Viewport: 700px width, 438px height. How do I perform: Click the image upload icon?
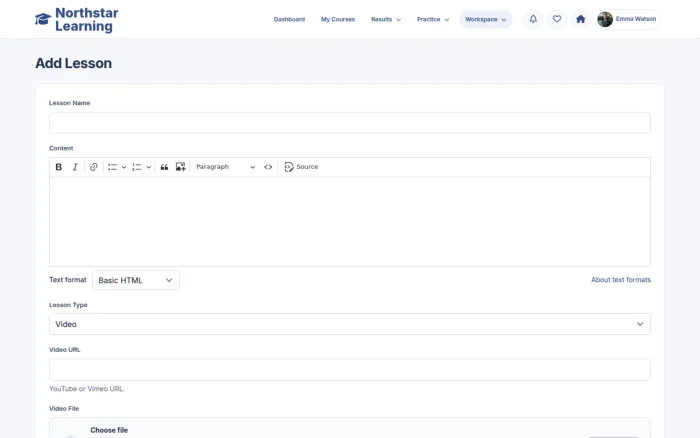coord(180,167)
